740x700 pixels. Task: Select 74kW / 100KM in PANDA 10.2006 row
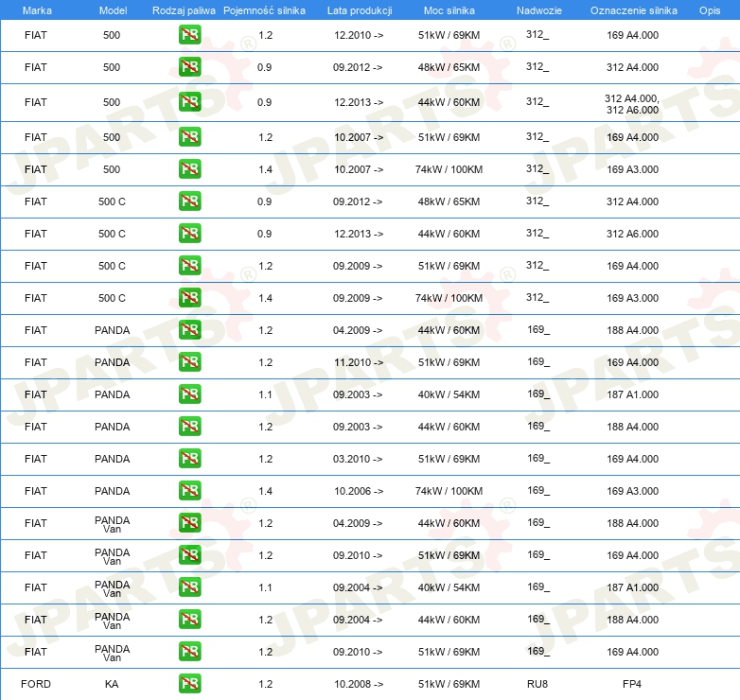point(449,491)
